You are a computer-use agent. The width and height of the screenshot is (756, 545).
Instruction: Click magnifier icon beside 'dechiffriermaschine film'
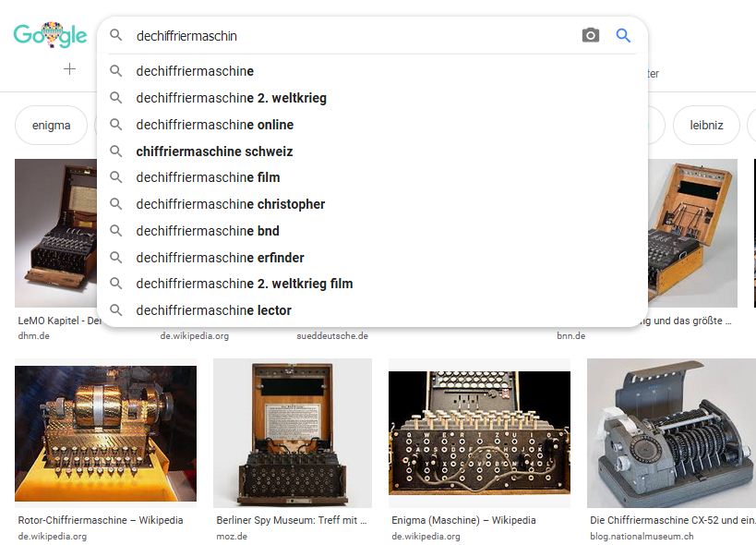(115, 177)
